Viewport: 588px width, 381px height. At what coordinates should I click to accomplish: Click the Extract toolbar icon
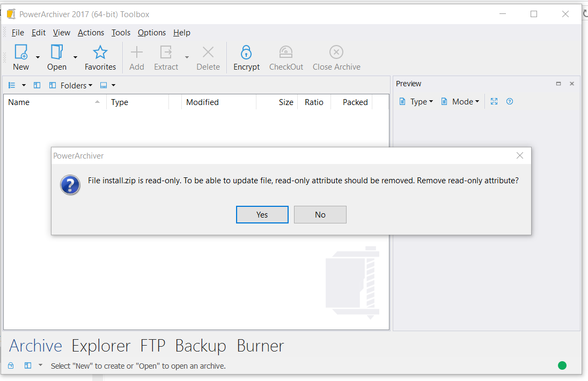point(166,52)
